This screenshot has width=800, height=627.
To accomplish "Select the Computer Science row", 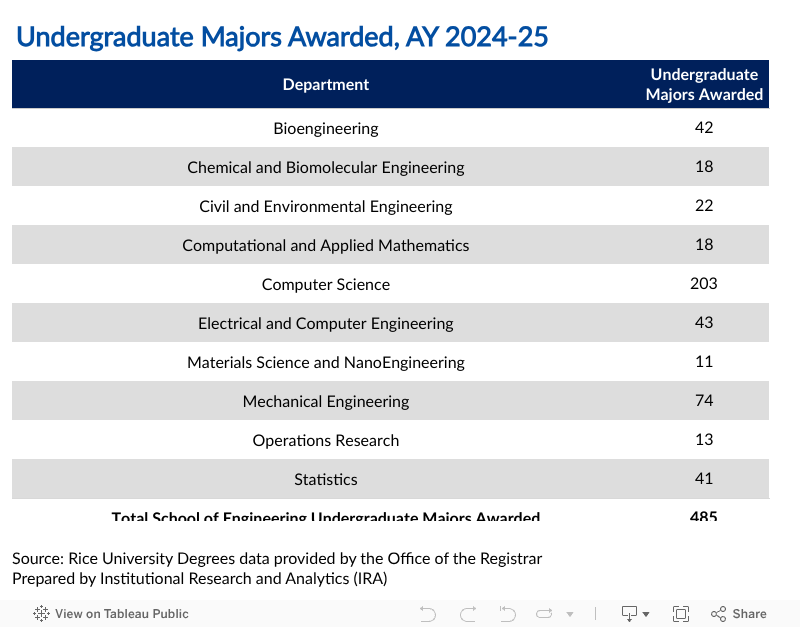I will coord(325,284).
